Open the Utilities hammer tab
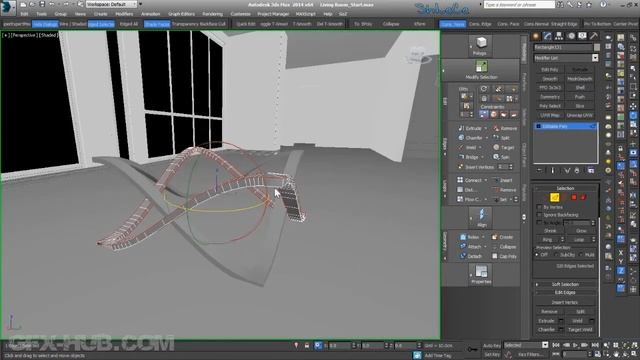The image size is (640, 360). click(594, 36)
